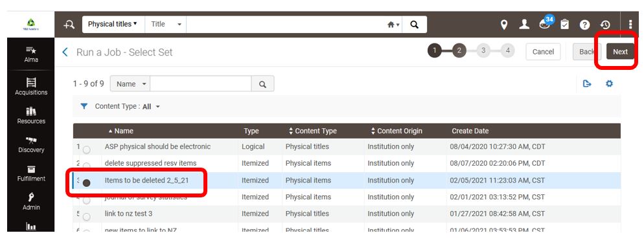This screenshot has width=644, height=244.
Task: Select radio for link to nz test 3
Action: coord(86,217)
